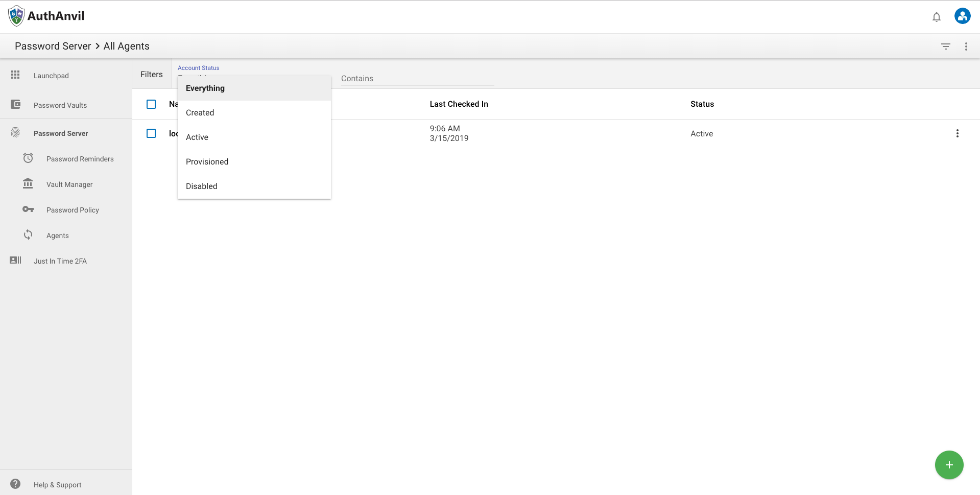Choose Created in the status dropdown
980x495 pixels.
(x=254, y=113)
